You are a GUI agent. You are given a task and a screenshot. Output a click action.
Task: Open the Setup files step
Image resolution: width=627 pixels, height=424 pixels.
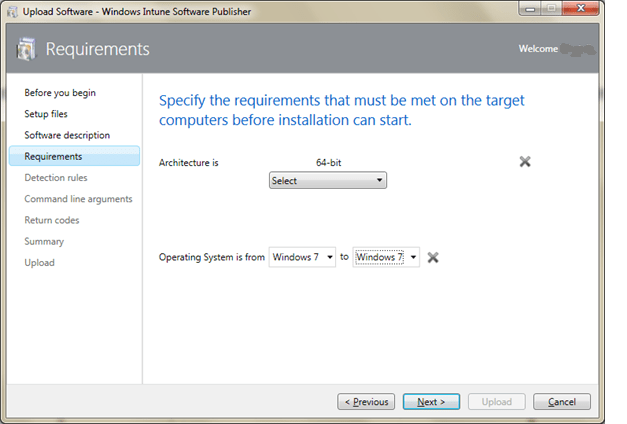click(46, 114)
